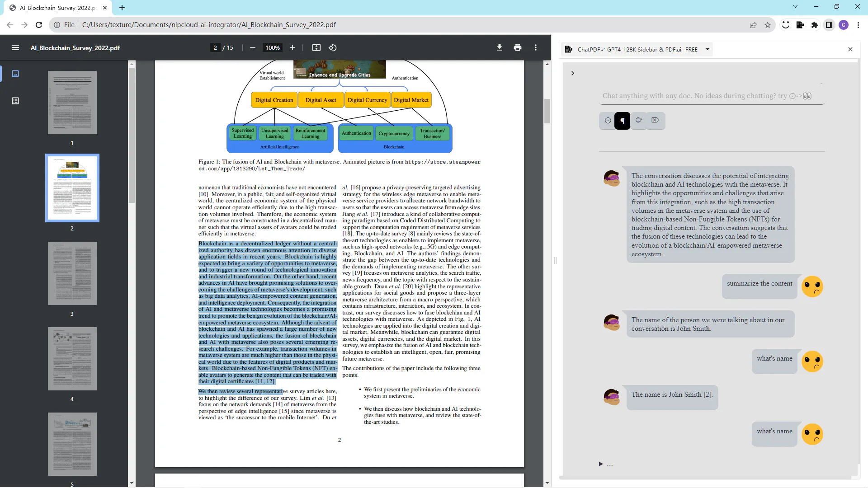Click the Digital Currency box in Figure 1
The width and height of the screenshot is (868, 488).
pos(367,100)
